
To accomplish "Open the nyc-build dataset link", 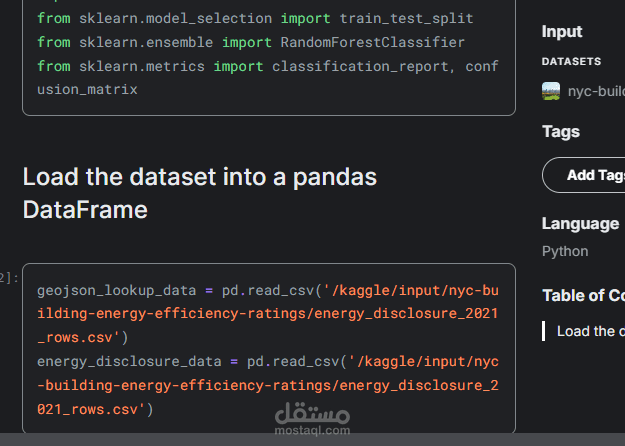I will pyautogui.click(x=596, y=91).
